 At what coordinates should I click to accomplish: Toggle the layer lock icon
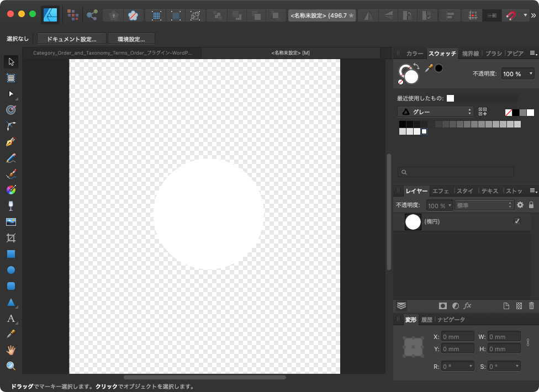531,205
